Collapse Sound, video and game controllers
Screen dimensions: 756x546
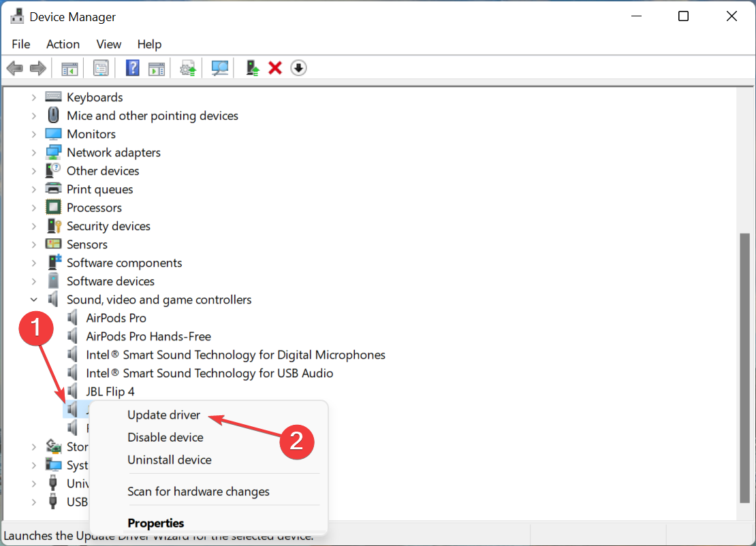point(33,300)
